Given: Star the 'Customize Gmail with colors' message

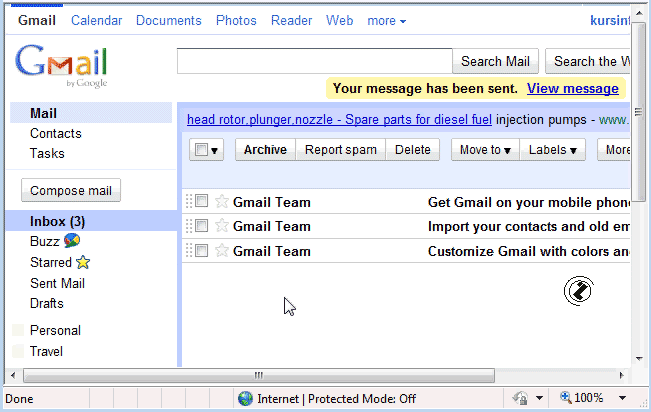Looking at the screenshot, I should click(x=222, y=250).
